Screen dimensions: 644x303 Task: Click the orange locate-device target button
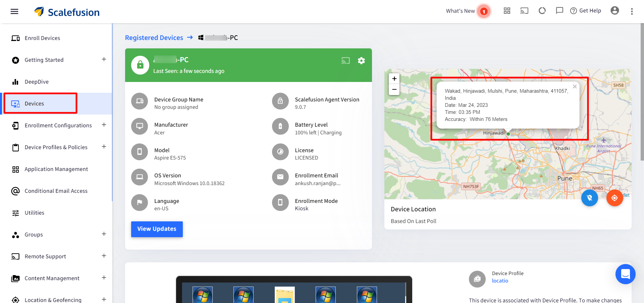[614, 198]
